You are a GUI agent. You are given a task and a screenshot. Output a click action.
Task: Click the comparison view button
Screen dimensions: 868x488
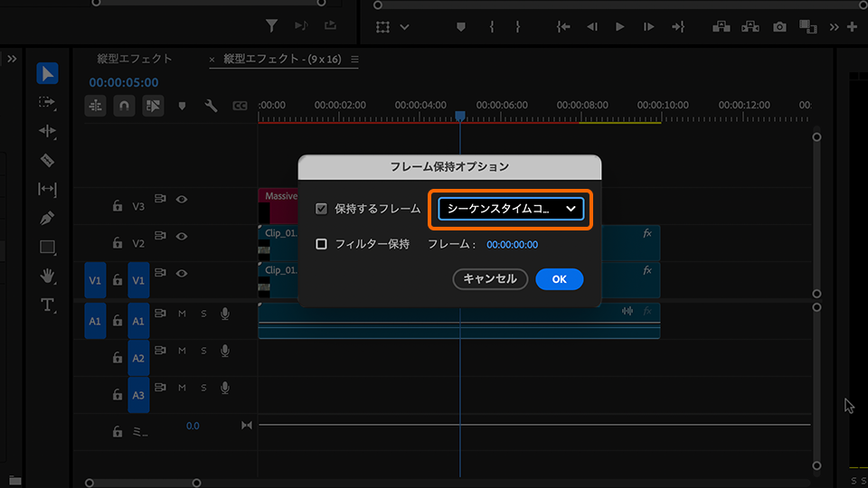tap(808, 26)
